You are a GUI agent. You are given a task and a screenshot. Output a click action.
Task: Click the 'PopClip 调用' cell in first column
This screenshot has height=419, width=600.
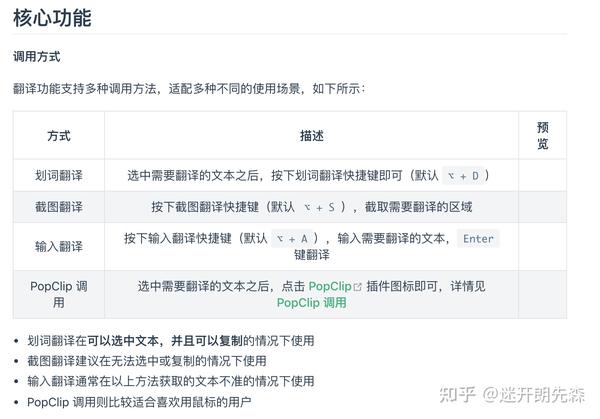point(59,294)
